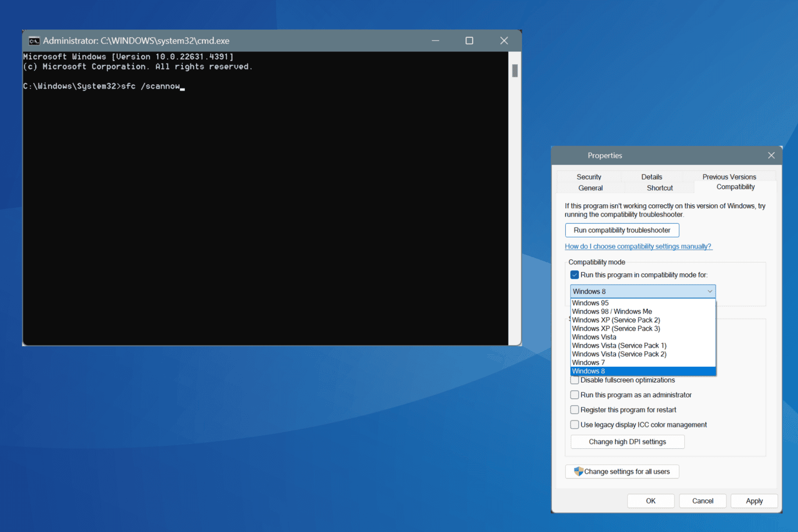Screen dimensions: 798x532
Task: Select plain Windows Vista option
Action: [643, 337]
